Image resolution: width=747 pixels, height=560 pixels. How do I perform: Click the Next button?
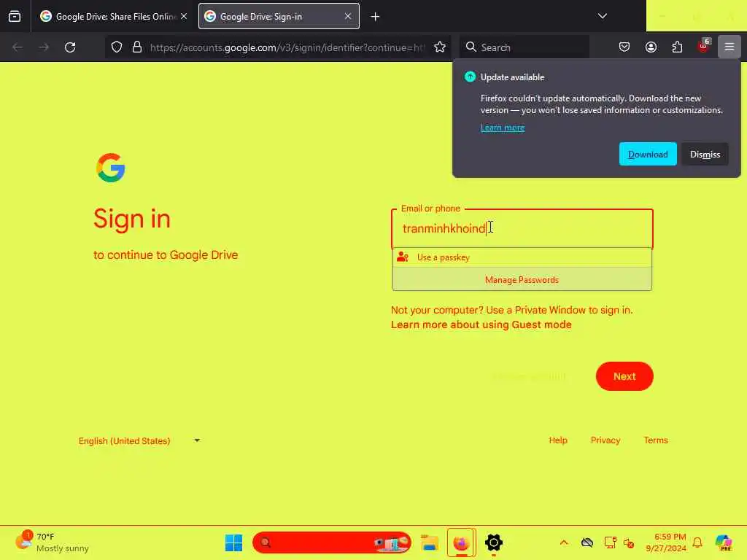coord(624,376)
